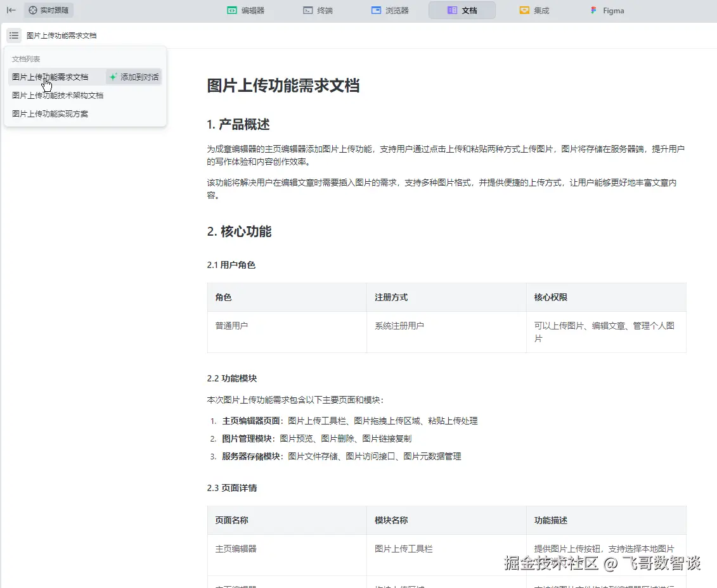Switch to the 终端 tab

pos(318,10)
